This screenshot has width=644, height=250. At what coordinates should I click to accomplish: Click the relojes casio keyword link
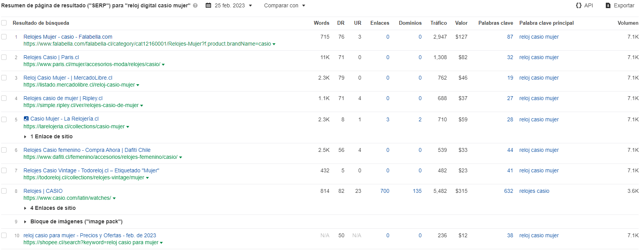534,191
